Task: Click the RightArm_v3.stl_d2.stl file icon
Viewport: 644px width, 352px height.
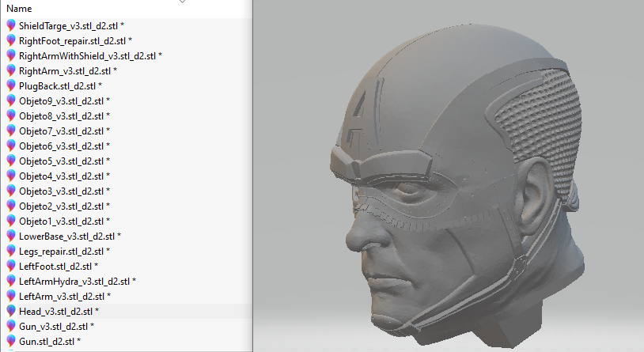Action: [x=11, y=70]
